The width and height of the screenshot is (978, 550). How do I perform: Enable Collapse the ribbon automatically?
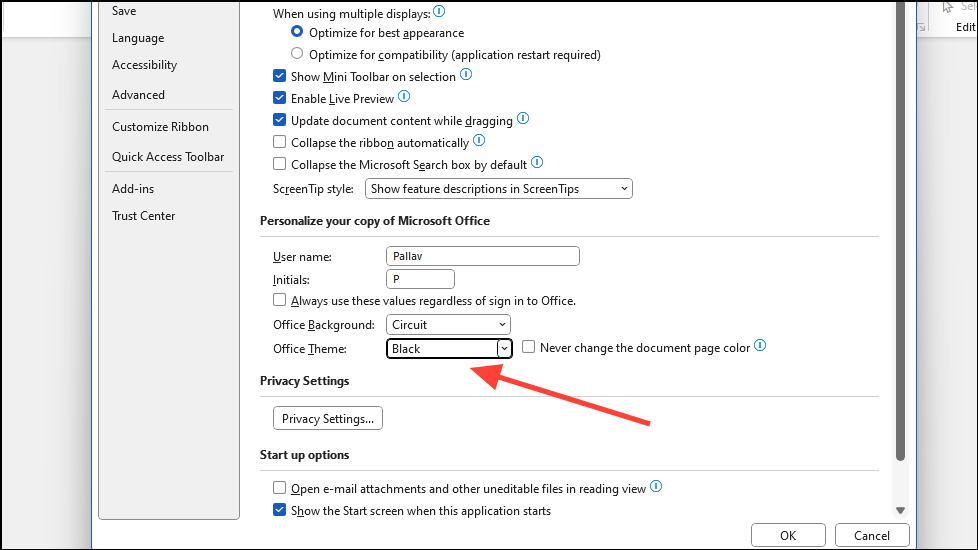pyautogui.click(x=279, y=142)
